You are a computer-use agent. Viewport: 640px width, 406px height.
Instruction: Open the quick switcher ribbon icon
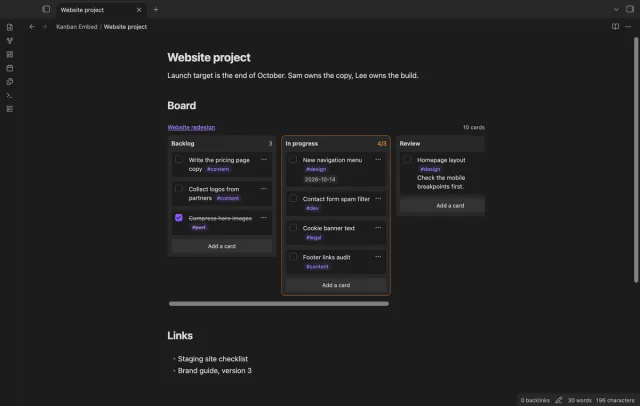tap(10, 27)
